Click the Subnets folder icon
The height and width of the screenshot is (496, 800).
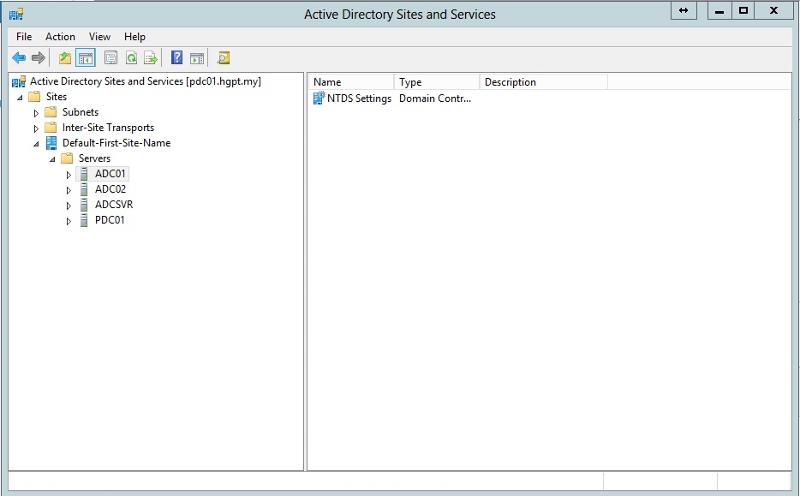[x=51, y=112]
